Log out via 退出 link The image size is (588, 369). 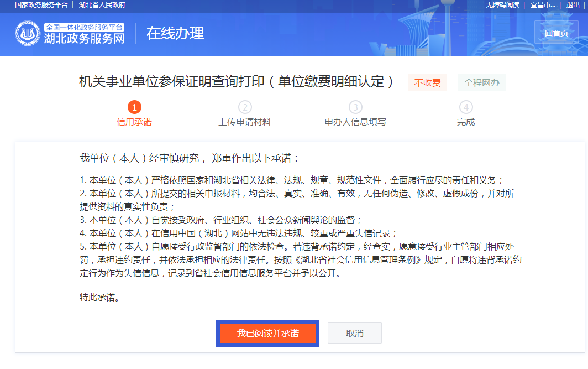[573, 5]
